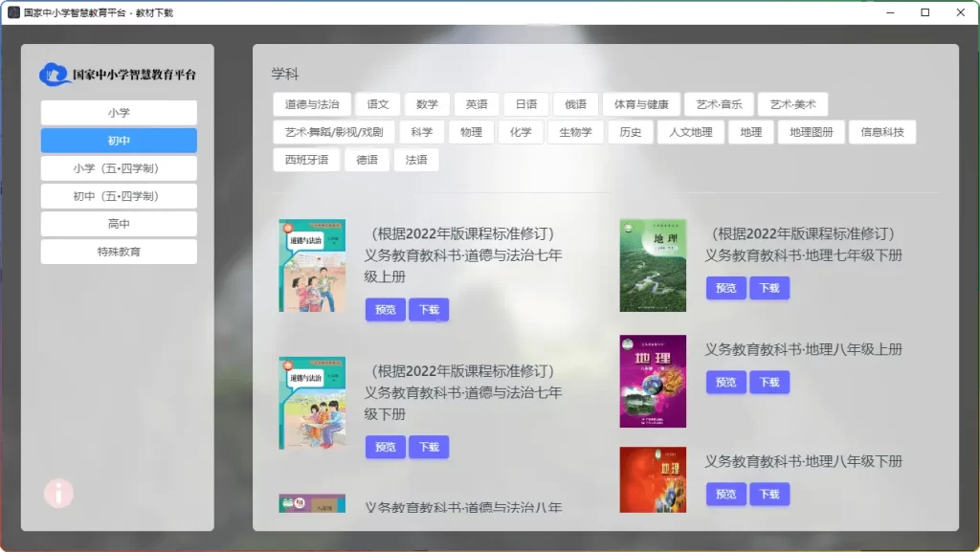Download 地理八年级上册 textbook

(769, 382)
